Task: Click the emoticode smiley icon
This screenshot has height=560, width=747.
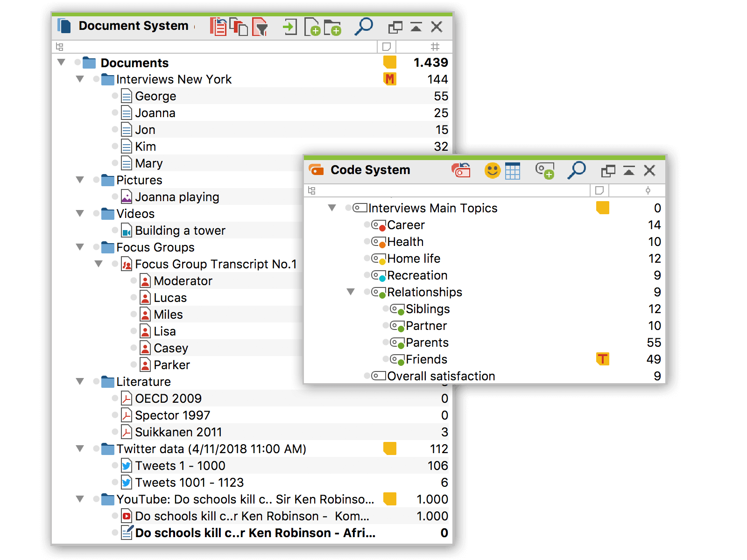Action: point(492,171)
